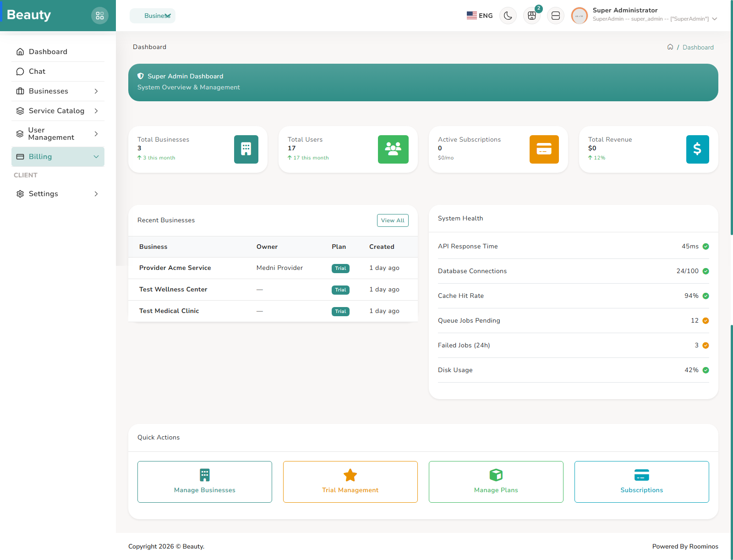Open Trial Management from Quick Actions
The image size is (733, 560).
(350, 482)
